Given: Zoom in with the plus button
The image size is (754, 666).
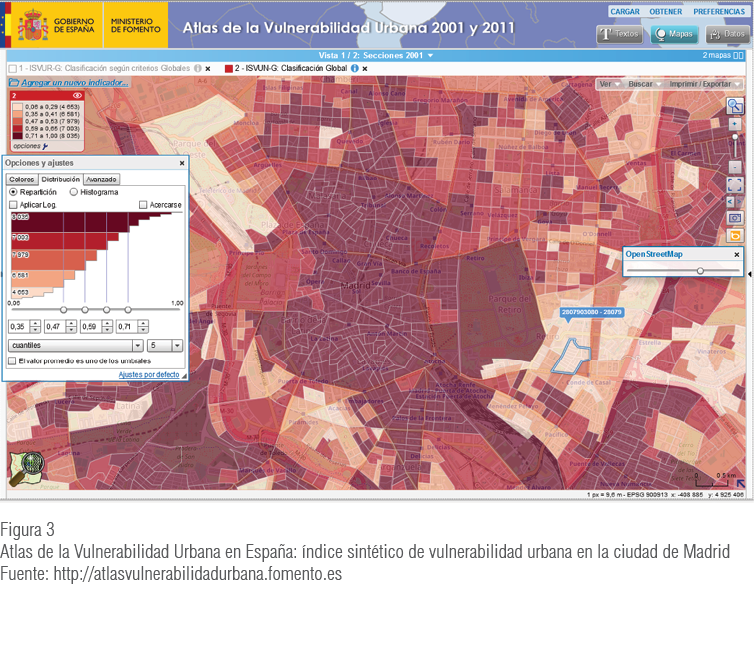Looking at the screenshot, I should 735,123.
